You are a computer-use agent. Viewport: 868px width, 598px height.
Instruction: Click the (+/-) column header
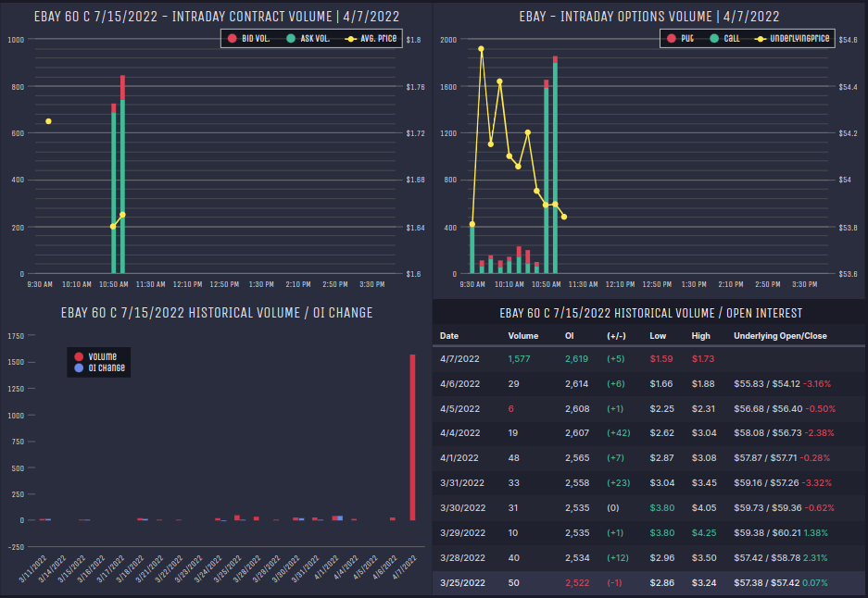click(x=616, y=336)
